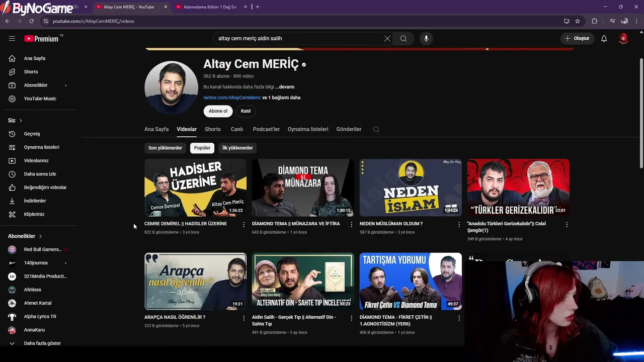Switch to the Canlı tab

[237, 129]
